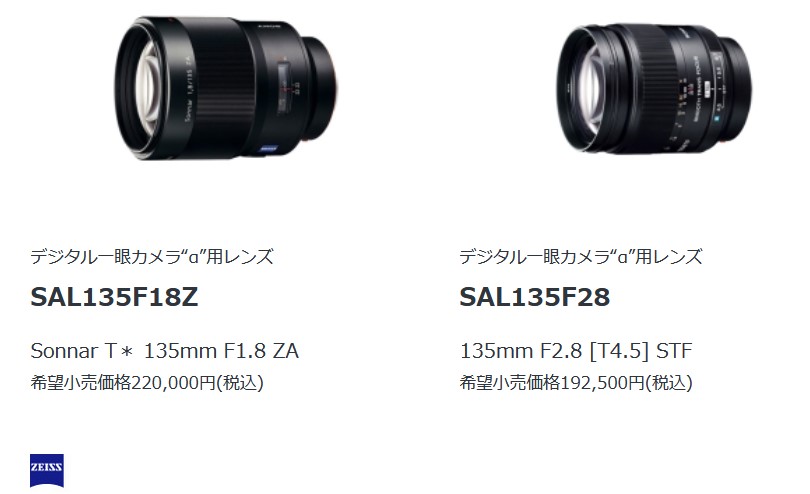This screenshot has width=810, height=494.
Task: Click the Sonnar T* 135mm F1.8 ZA title
Action: [164, 351]
